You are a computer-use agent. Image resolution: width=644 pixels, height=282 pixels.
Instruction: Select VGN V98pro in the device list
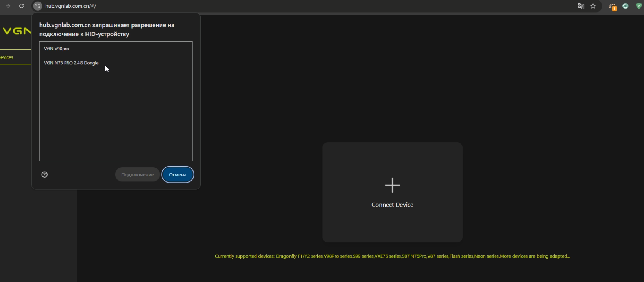tap(116, 49)
